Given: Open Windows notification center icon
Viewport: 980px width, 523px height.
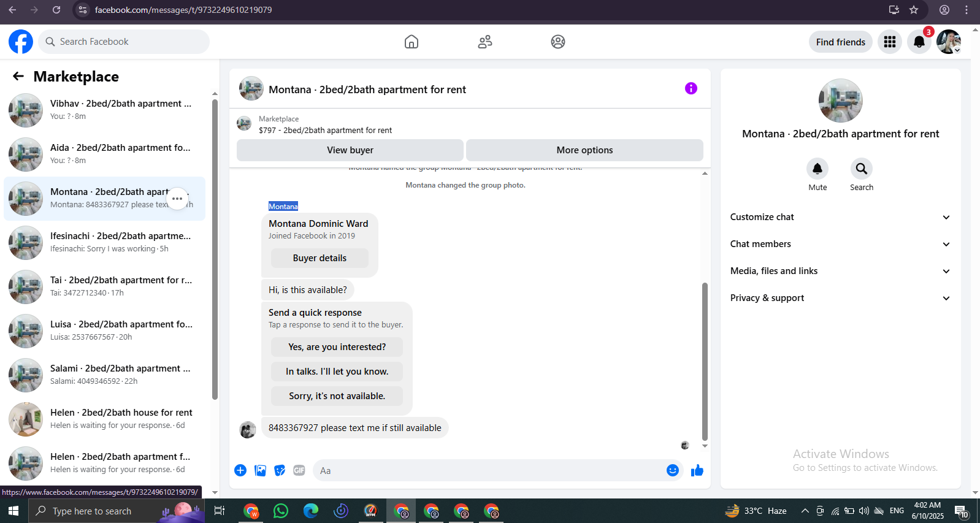Looking at the screenshot, I should coord(962,511).
